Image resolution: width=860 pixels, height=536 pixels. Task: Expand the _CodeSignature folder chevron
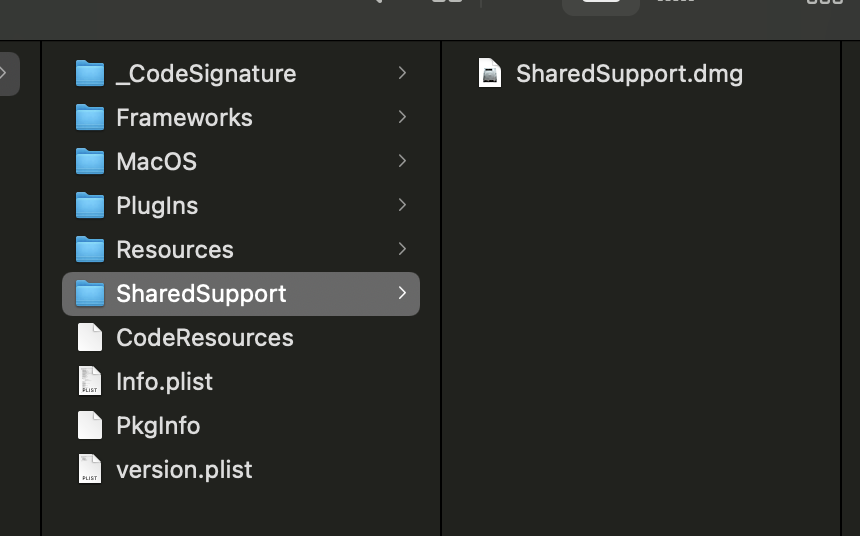[402, 73]
